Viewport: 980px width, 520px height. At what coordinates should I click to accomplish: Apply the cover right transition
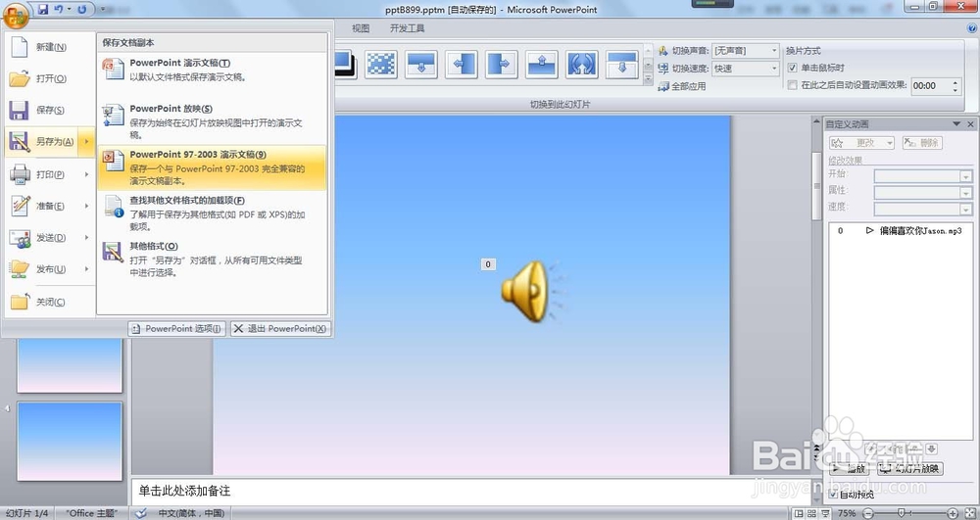click(501, 64)
